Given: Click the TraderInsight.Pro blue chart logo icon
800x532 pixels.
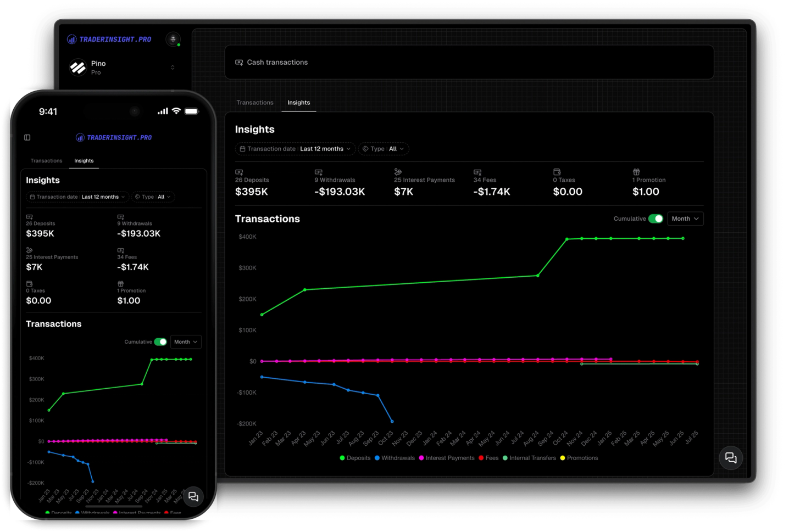Looking at the screenshot, I should click(x=71, y=39).
